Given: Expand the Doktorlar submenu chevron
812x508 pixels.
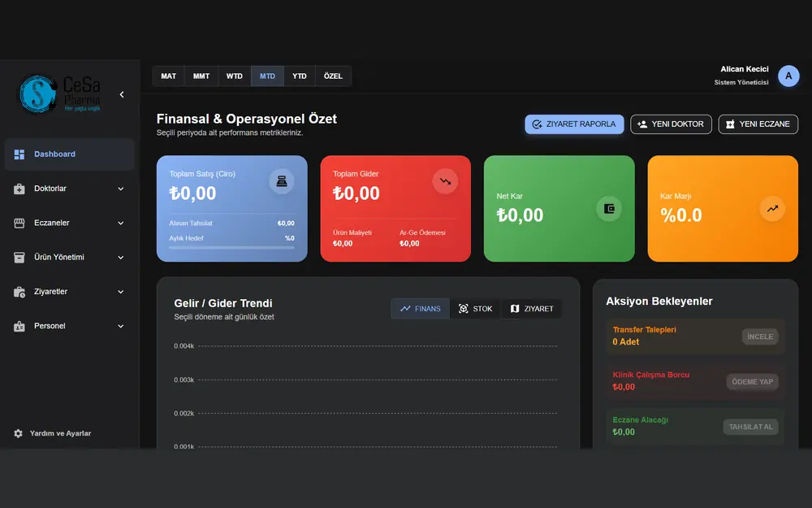Looking at the screenshot, I should coord(121,189).
